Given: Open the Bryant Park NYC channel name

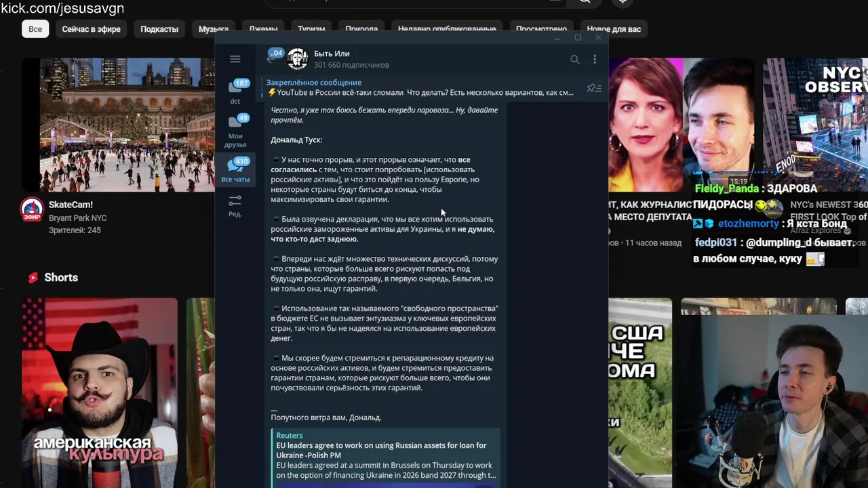Looking at the screenshot, I should coord(77,218).
